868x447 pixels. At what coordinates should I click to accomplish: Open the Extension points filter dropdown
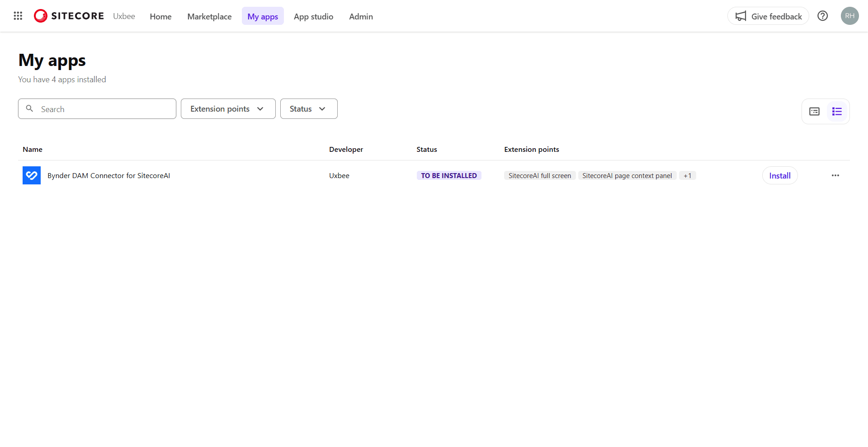pos(227,108)
